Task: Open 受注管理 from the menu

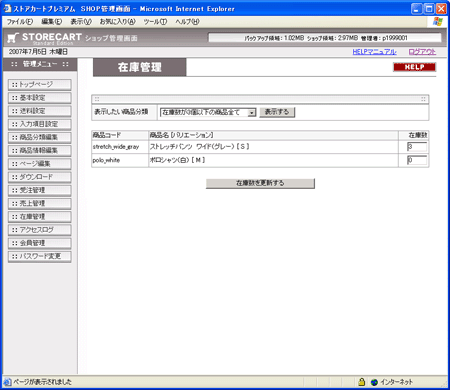Action: click(x=40, y=190)
